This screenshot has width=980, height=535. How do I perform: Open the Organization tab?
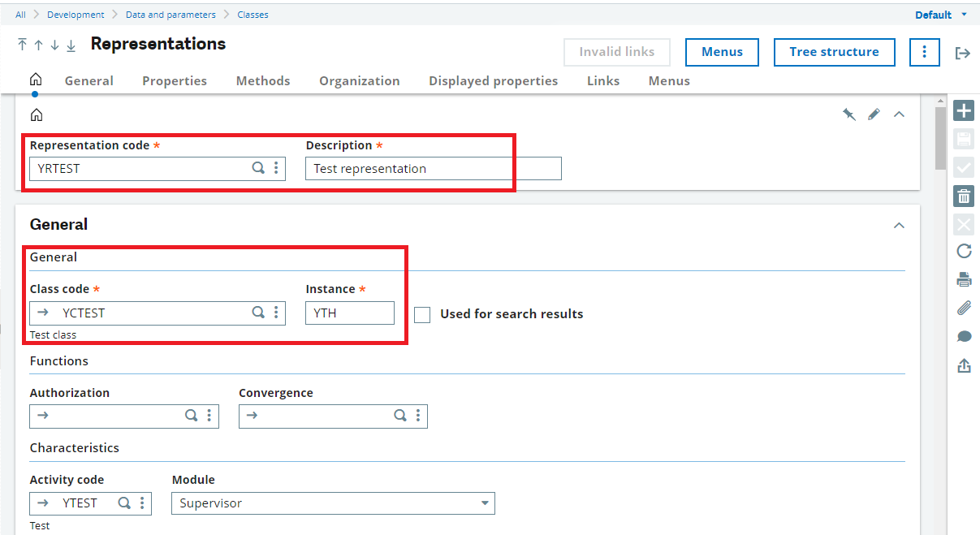(359, 80)
